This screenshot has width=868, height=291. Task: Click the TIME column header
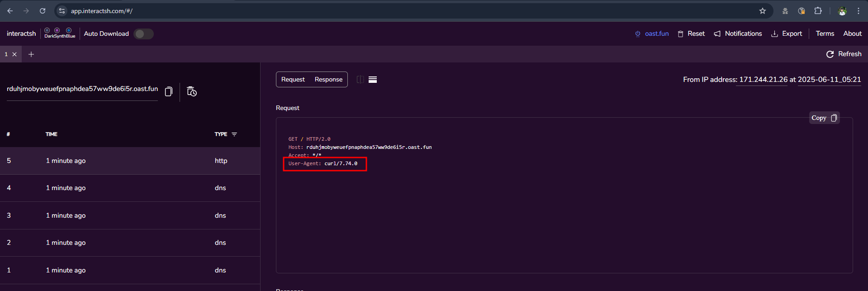pos(52,134)
